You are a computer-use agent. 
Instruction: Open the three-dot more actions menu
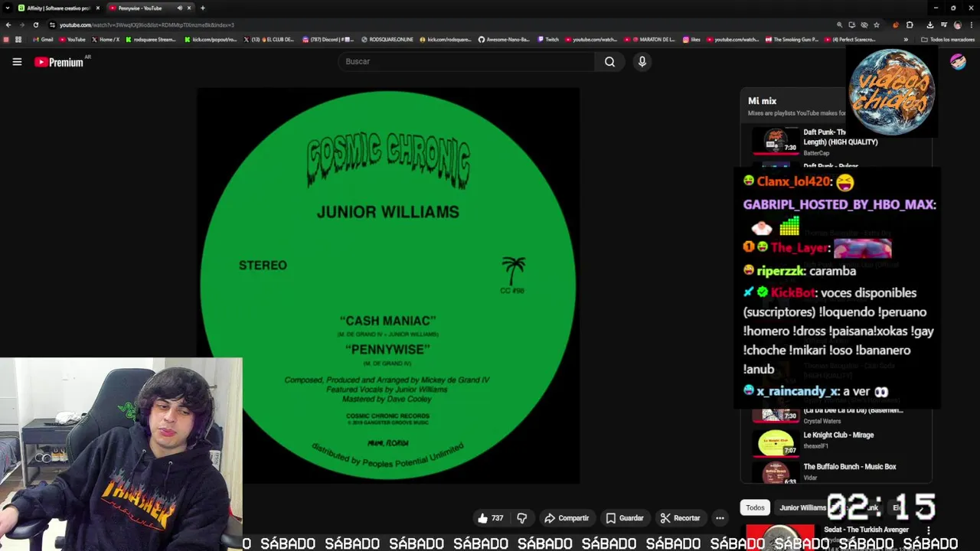coord(720,518)
